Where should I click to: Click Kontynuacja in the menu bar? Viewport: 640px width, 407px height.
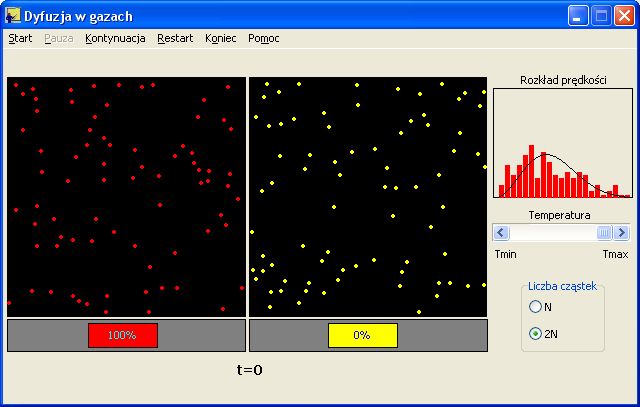(115, 38)
